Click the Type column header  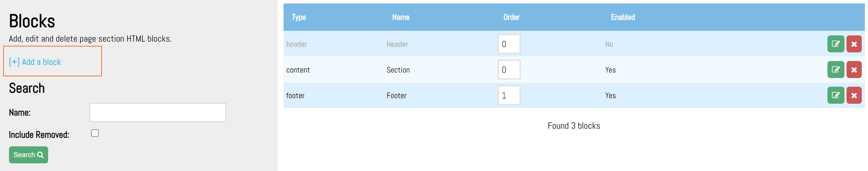tap(298, 17)
